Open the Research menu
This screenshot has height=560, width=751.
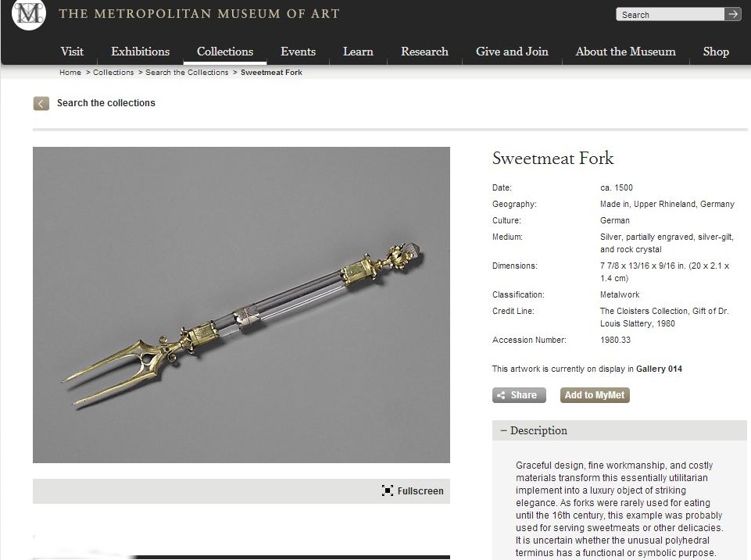[x=424, y=52]
